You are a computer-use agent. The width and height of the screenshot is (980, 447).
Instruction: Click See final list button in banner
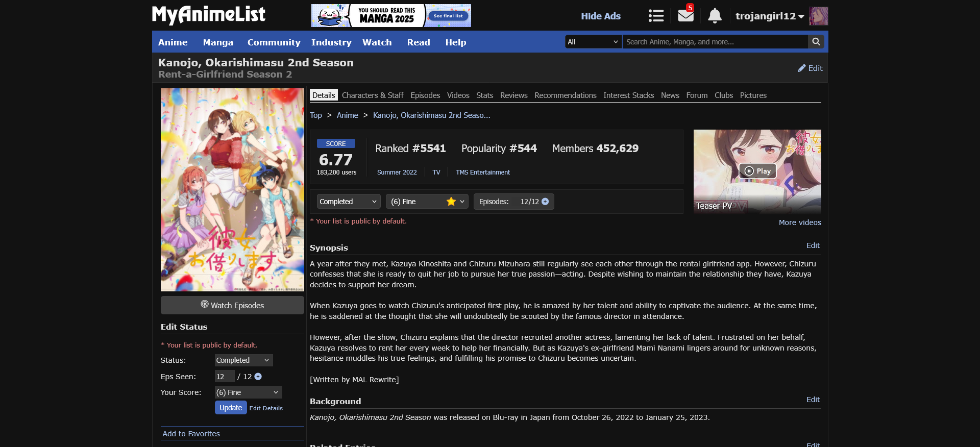pyautogui.click(x=448, y=16)
